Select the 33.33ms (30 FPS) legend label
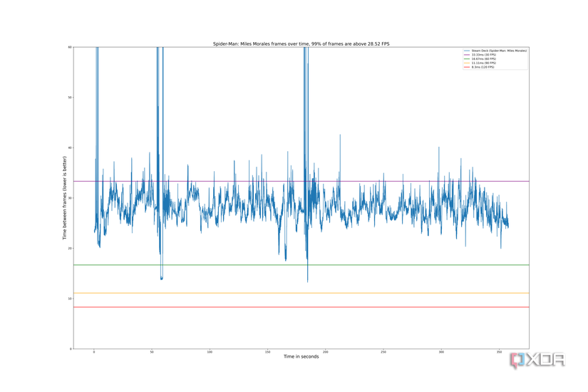588x392 pixels. [x=483, y=55]
